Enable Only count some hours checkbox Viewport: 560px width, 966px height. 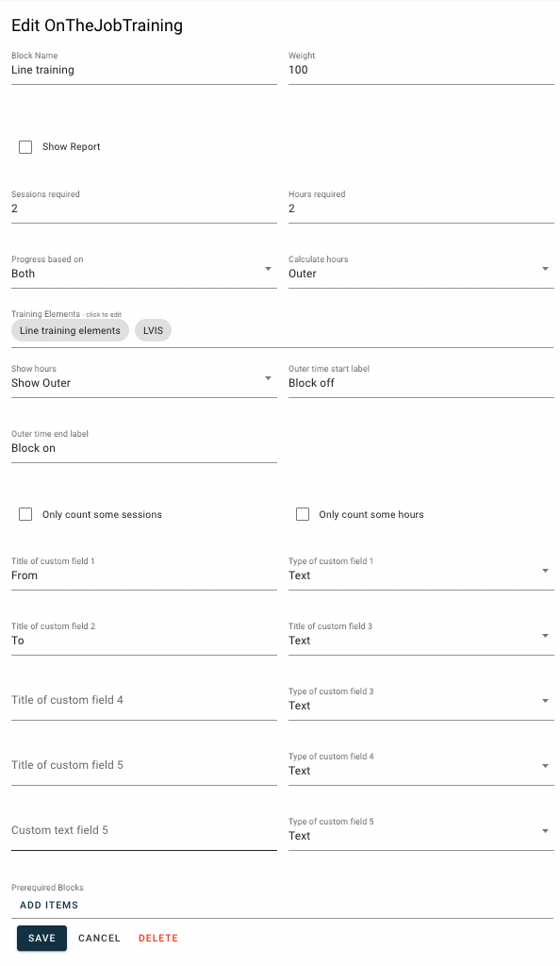click(x=303, y=514)
